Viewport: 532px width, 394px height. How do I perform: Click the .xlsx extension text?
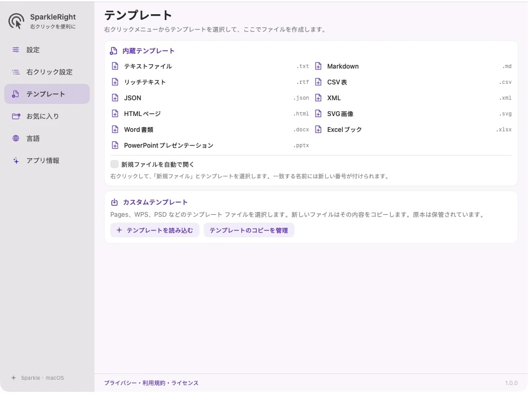click(504, 130)
